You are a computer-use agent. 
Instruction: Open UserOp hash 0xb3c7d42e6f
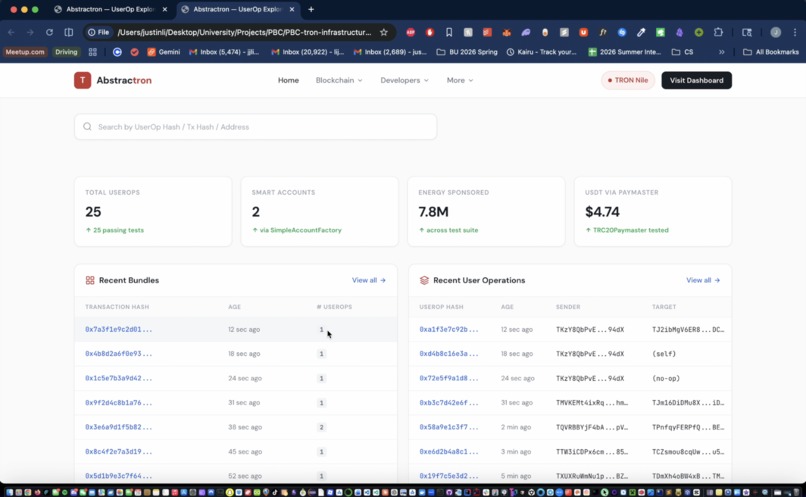(448, 402)
